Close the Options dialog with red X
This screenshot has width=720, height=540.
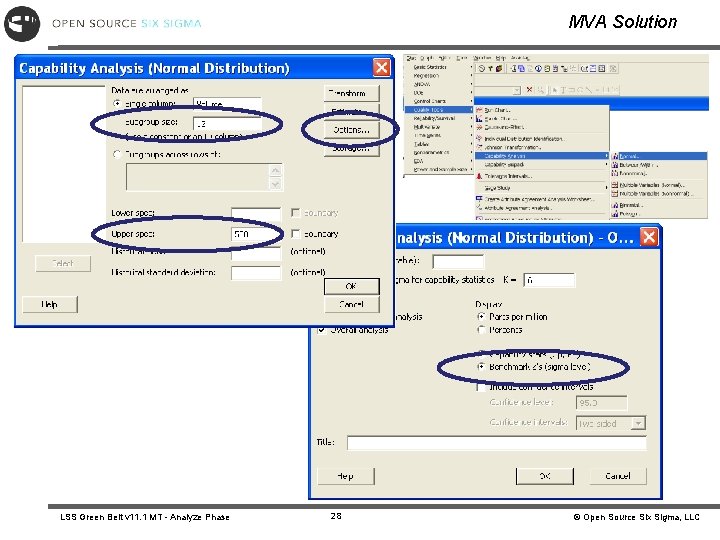tap(649, 237)
